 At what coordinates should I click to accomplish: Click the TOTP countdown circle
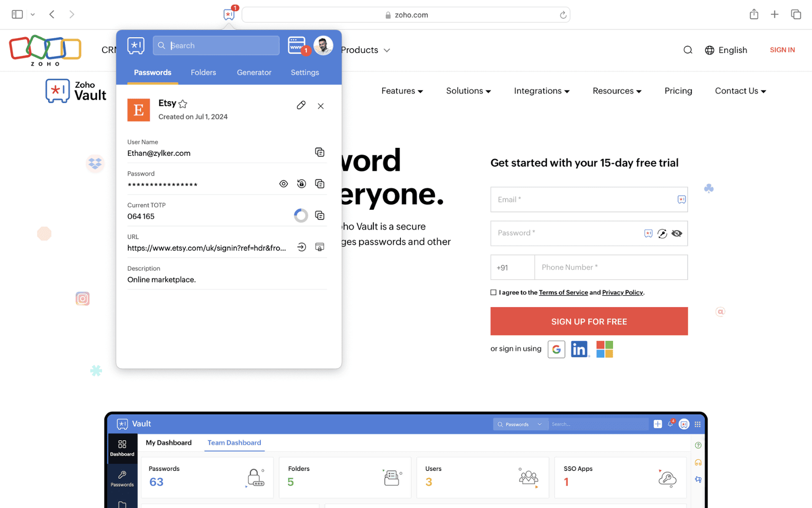point(301,215)
